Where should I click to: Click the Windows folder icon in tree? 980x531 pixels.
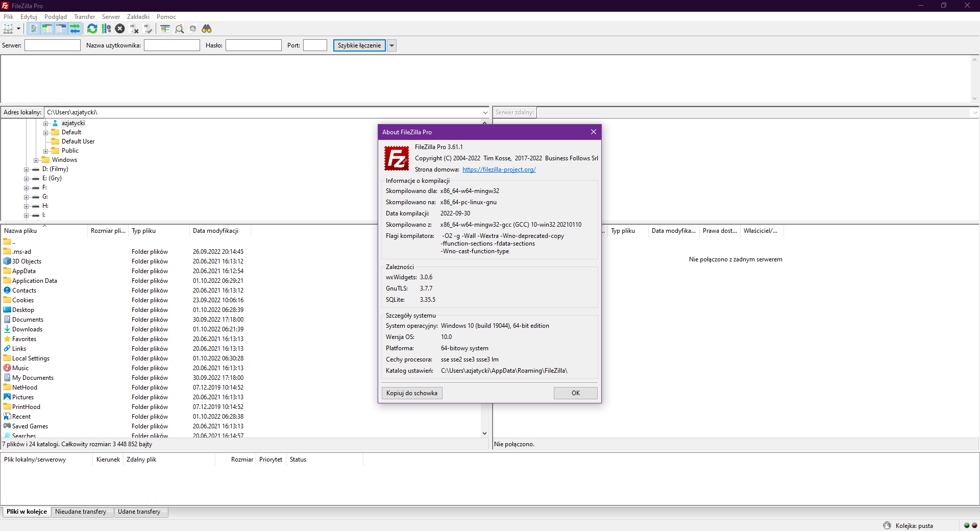(x=45, y=160)
